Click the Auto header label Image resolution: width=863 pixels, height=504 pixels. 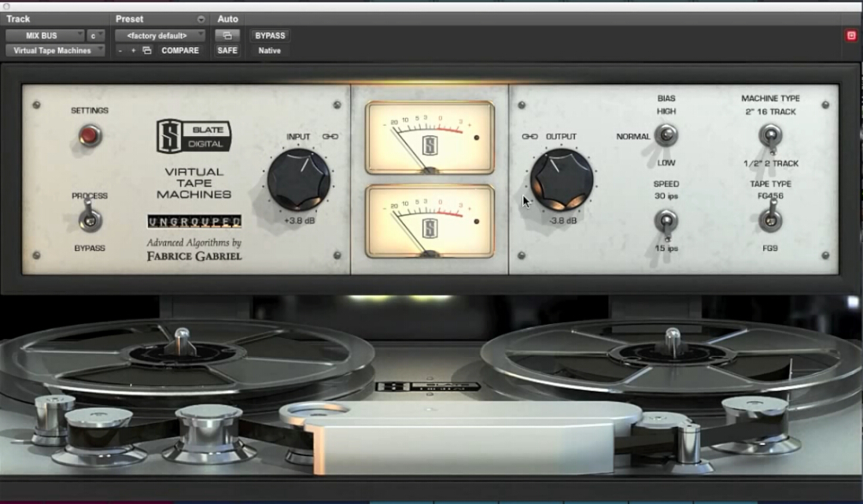pos(227,19)
